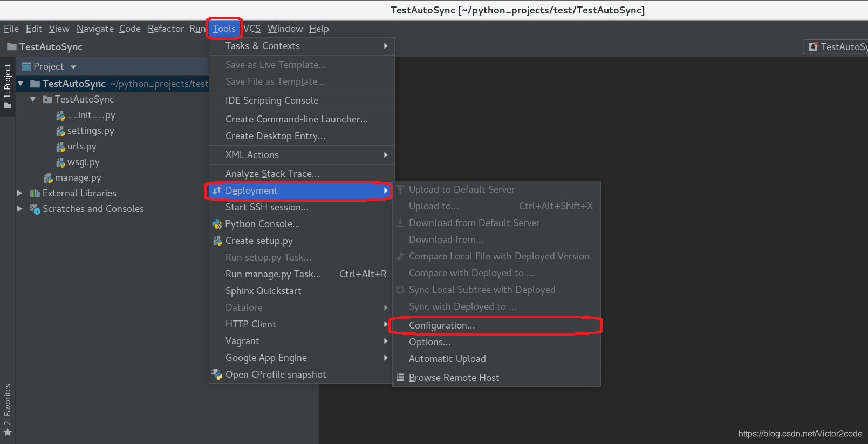868x444 pixels.
Task: Click settings.py Python file icon
Action: [60, 131]
